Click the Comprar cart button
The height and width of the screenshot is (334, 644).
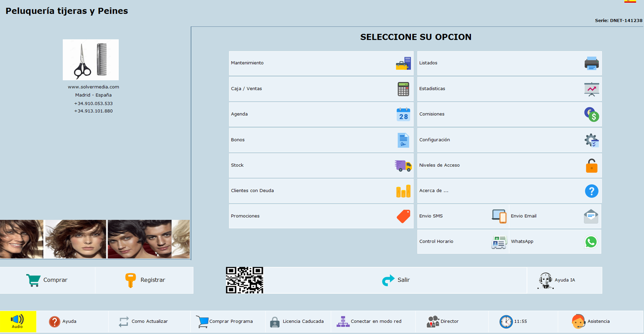click(47, 280)
